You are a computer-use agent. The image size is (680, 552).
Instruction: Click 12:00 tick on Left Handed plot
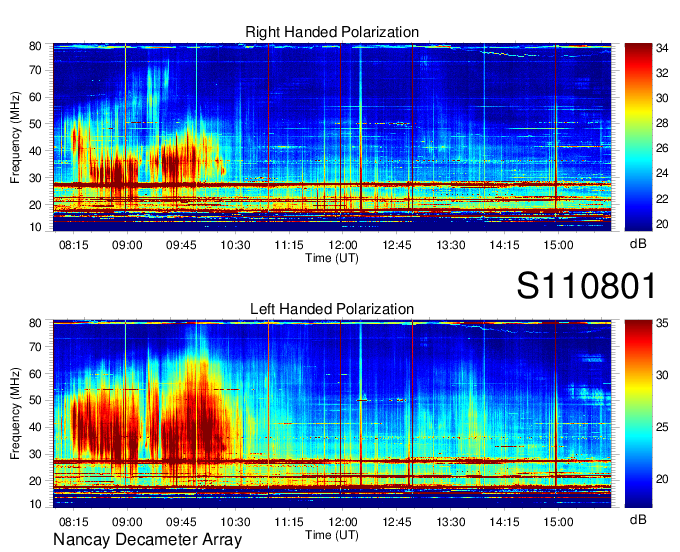click(x=343, y=522)
